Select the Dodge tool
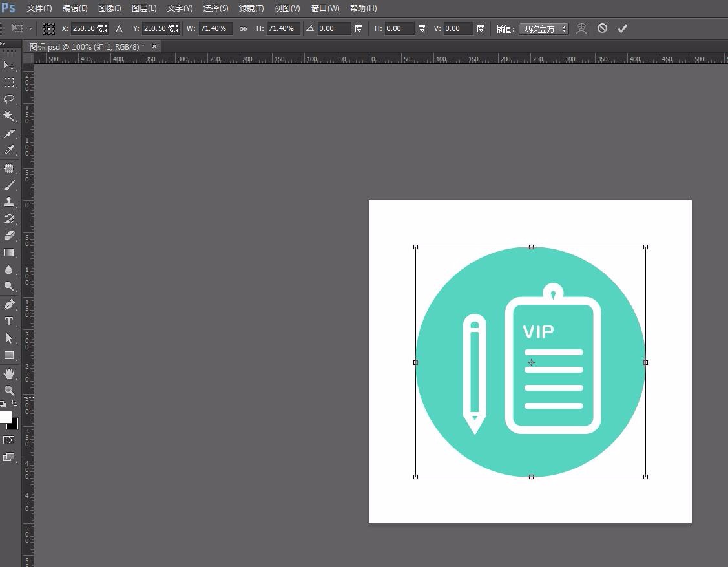Image resolution: width=728 pixels, height=567 pixels. (x=9, y=286)
